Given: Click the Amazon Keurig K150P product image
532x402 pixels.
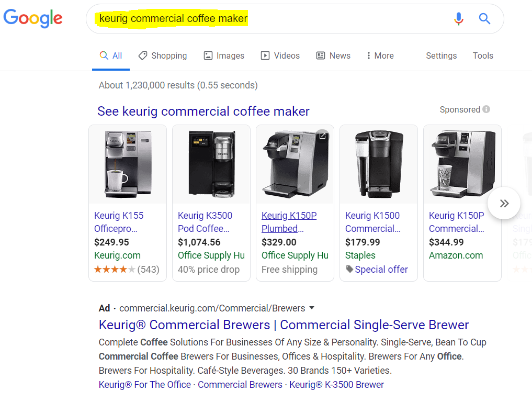Looking at the screenshot, I should (x=462, y=164).
